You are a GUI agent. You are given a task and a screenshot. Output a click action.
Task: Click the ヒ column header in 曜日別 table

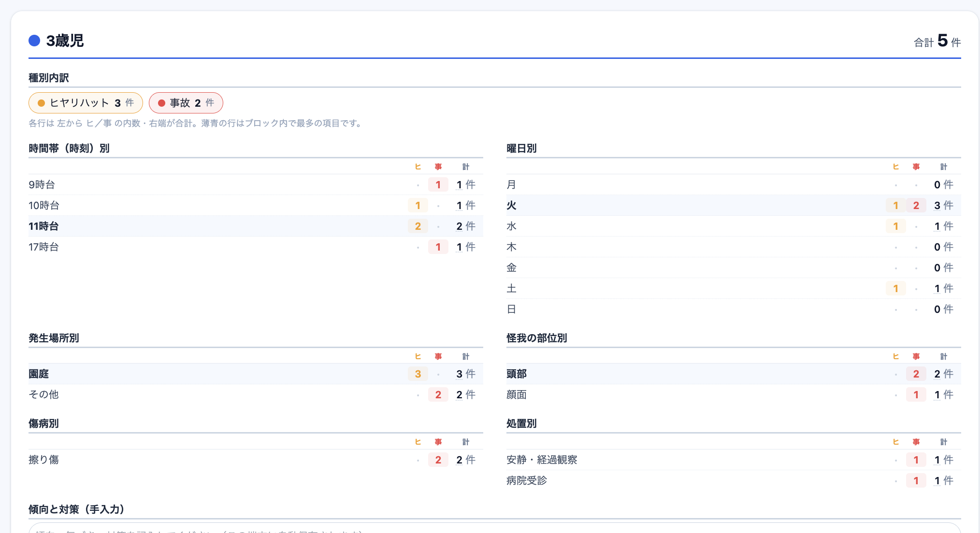tap(896, 167)
